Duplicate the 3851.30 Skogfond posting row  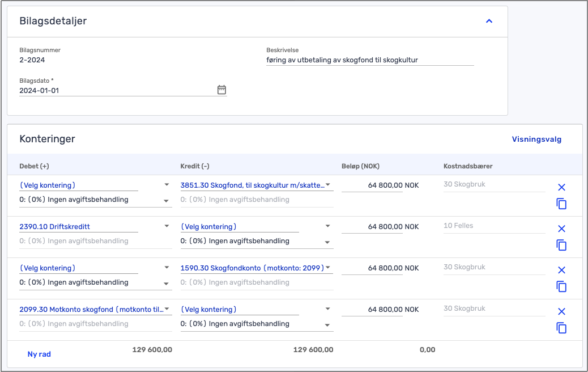coord(561,204)
